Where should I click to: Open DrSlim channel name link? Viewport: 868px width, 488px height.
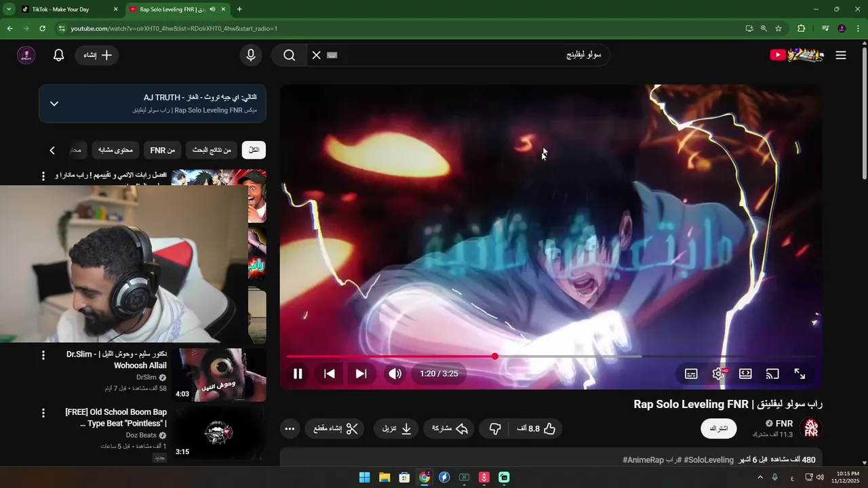[146, 378]
